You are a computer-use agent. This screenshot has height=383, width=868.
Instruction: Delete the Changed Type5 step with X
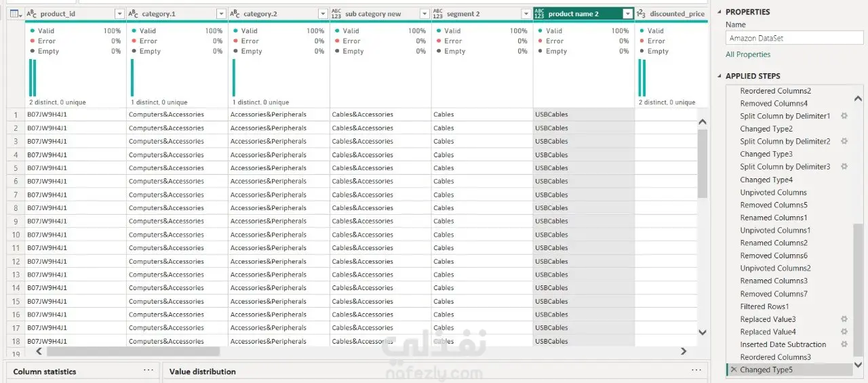tap(734, 369)
